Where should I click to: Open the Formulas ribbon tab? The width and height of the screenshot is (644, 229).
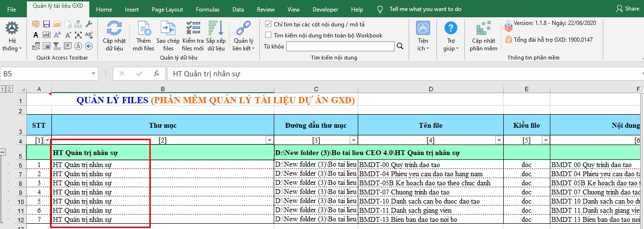pyautogui.click(x=207, y=10)
